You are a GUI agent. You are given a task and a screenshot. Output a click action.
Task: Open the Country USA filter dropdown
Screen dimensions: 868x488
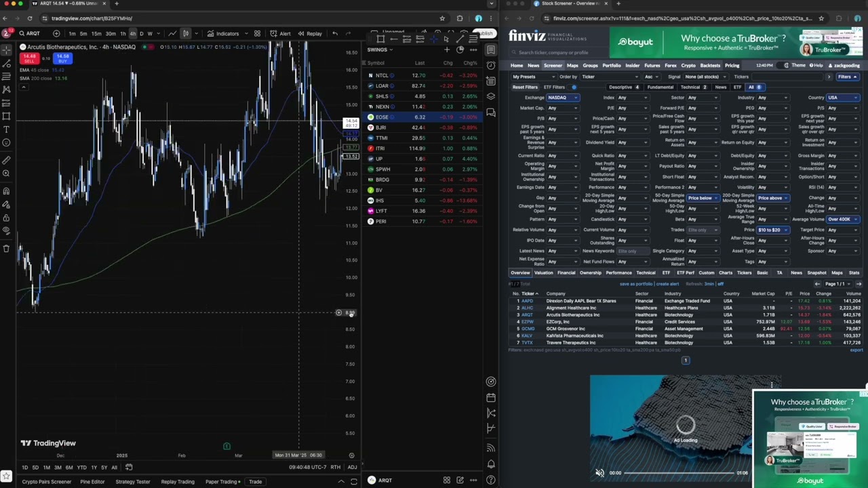(x=843, y=98)
